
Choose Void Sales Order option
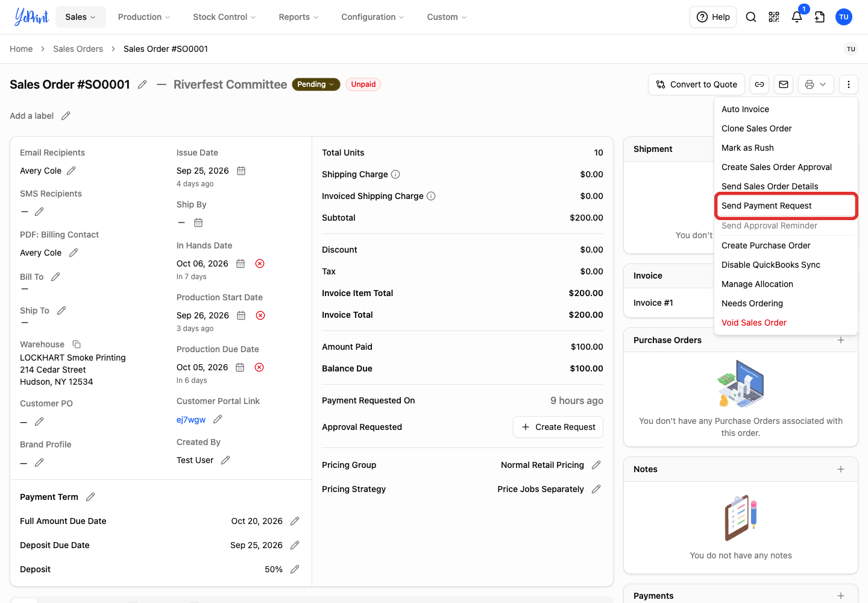tap(785, 323)
